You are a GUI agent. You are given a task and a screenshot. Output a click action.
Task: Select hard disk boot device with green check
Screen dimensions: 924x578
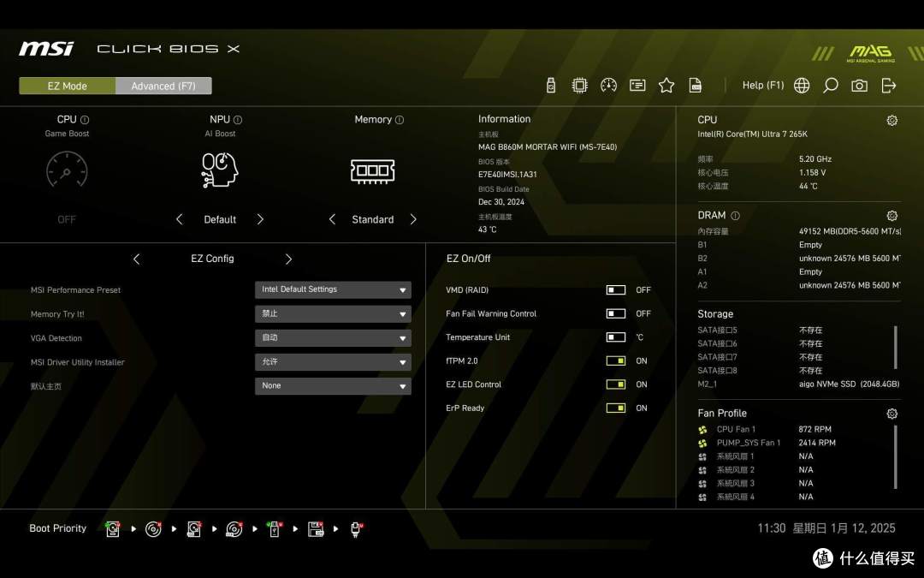(112, 529)
